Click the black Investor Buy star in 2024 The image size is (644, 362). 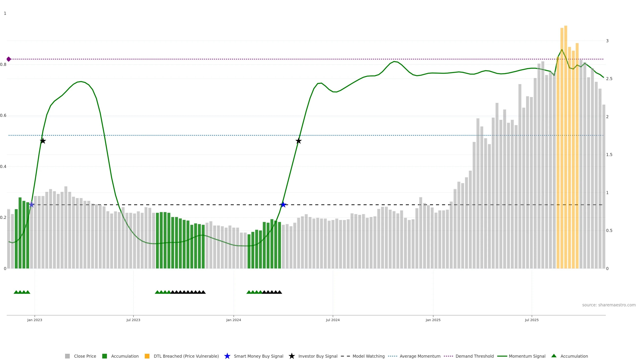pyautogui.click(x=298, y=141)
